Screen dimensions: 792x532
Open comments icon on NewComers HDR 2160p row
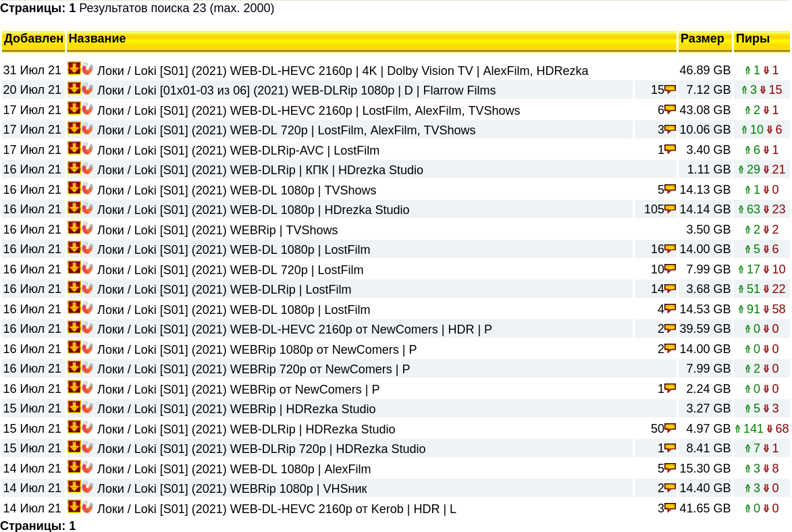coord(670,329)
